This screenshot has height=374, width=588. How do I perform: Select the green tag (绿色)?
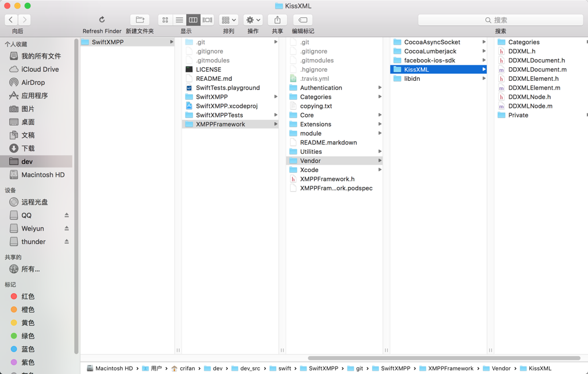coord(36,336)
